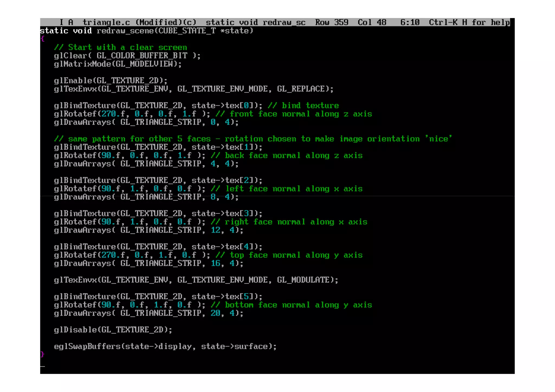Click the glTexEnvx line with GL_MODULATE
Screen dimensions: 555x392
pyautogui.click(x=196, y=280)
